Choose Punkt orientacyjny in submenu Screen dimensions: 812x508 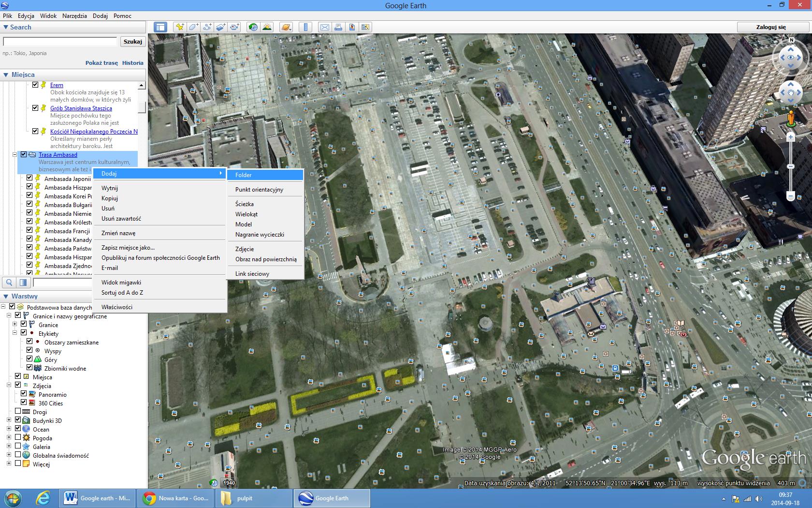265,190
